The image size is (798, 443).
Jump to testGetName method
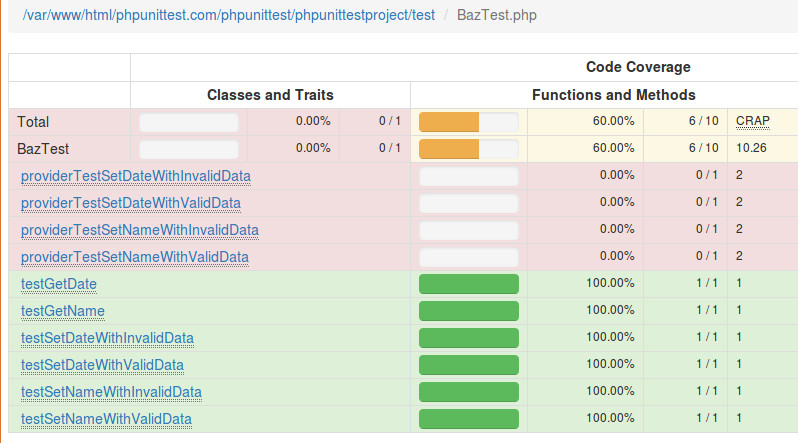(x=63, y=311)
